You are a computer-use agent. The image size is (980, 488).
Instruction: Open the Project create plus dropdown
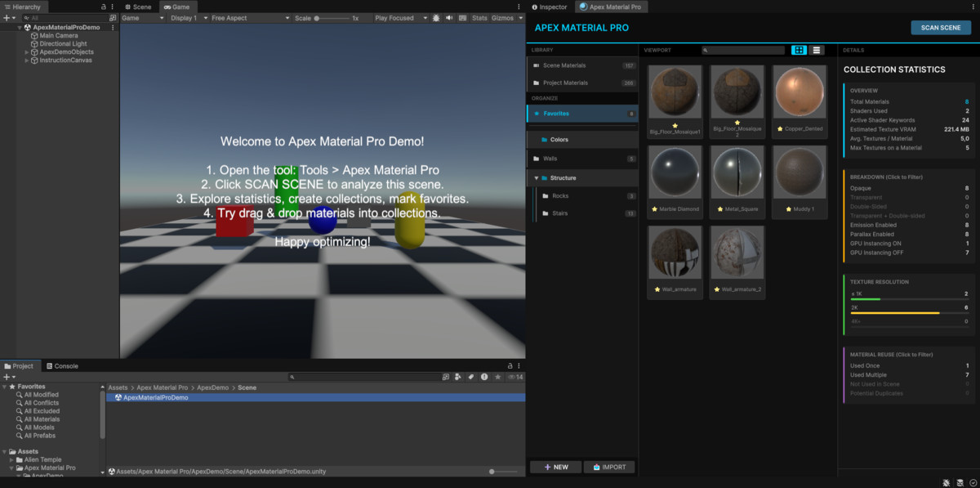tap(8, 377)
